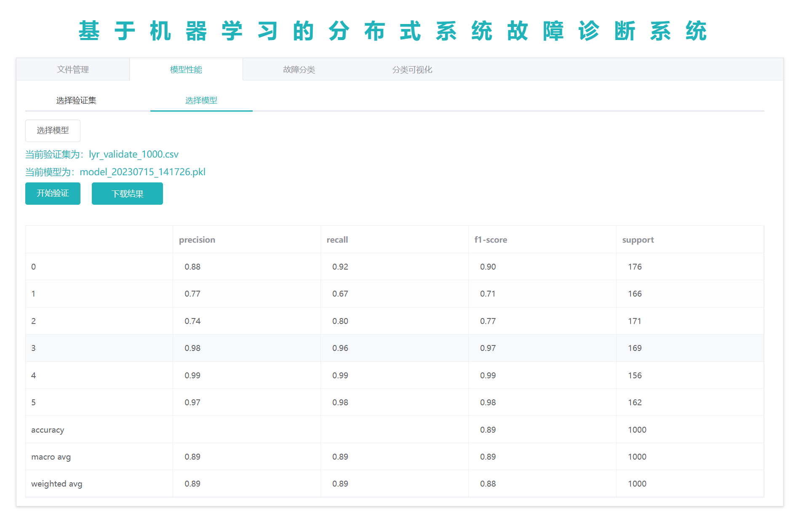812x511 pixels.
Task: Click accuracy support value 1000
Action: point(637,430)
